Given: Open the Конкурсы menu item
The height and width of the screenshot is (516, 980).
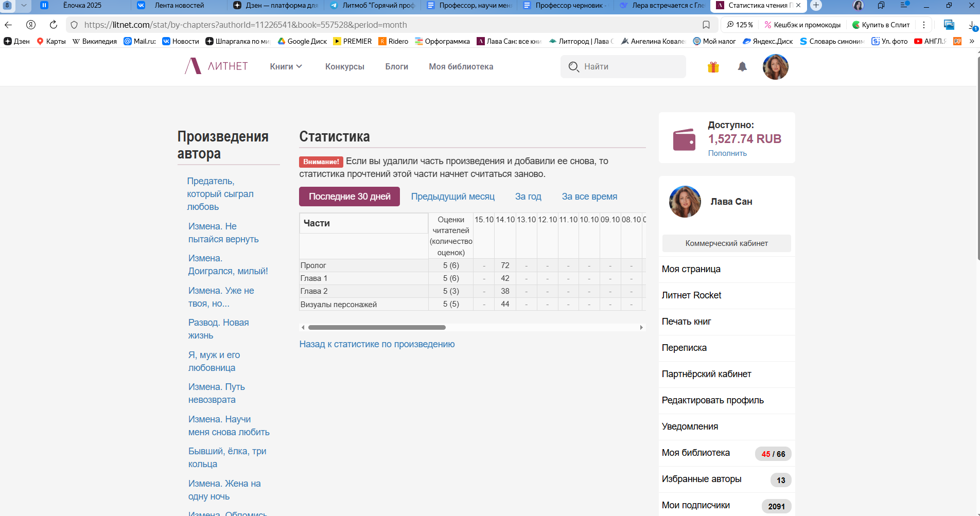Looking at the screenshot, I should [x=345, y=66].
